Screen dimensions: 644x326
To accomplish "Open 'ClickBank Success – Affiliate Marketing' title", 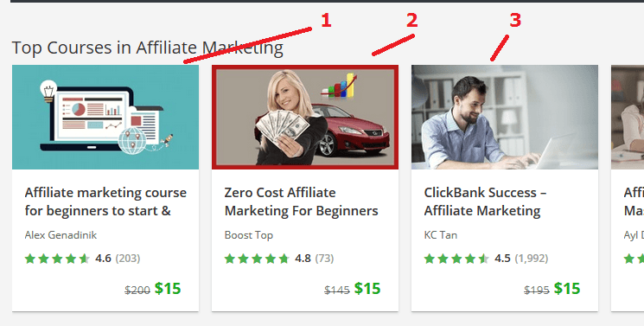I will point(485,201).
